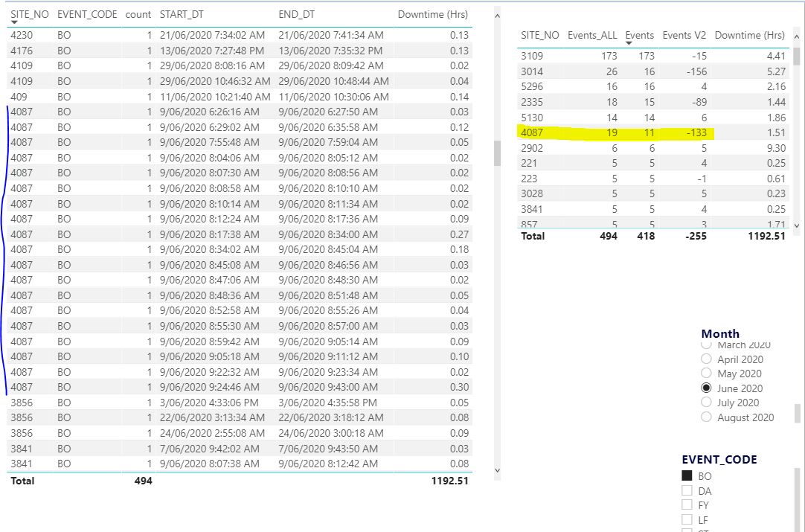Click the site 409 cell
This screenshot has height=532, width=805.
coord(19,97)
